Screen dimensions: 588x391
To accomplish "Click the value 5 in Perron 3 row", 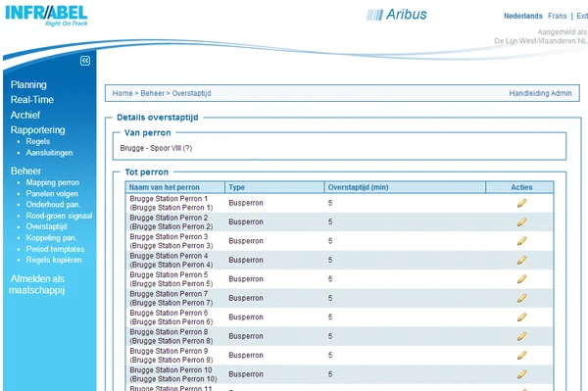I will click(330, 241).
